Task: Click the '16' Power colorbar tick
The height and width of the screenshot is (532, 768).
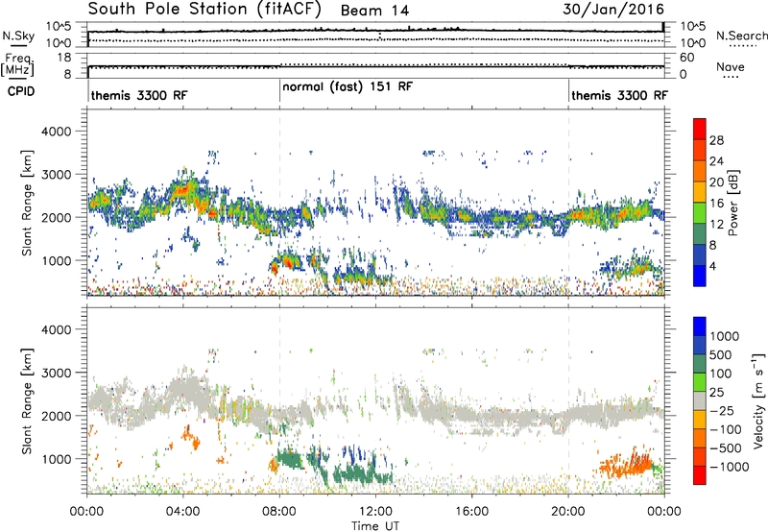Action: pyautogui.click(x=716, y=204)
